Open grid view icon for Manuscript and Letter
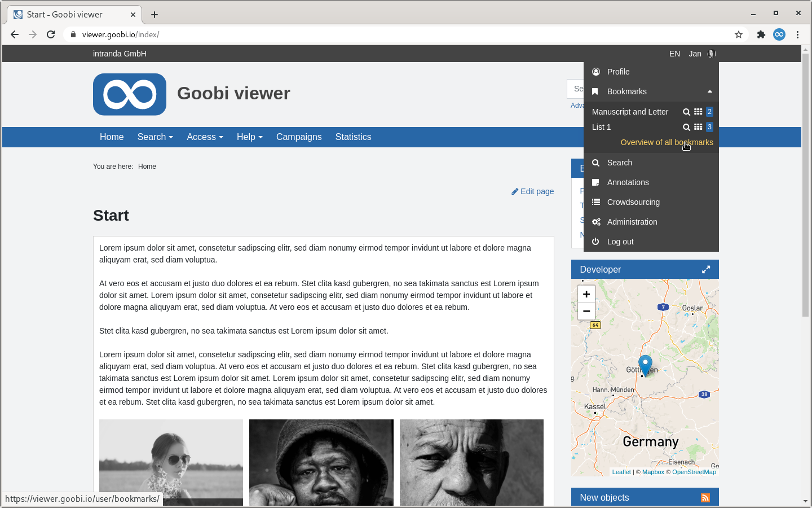This screenshot has height=508, width=812. click(x=698, y=112)
